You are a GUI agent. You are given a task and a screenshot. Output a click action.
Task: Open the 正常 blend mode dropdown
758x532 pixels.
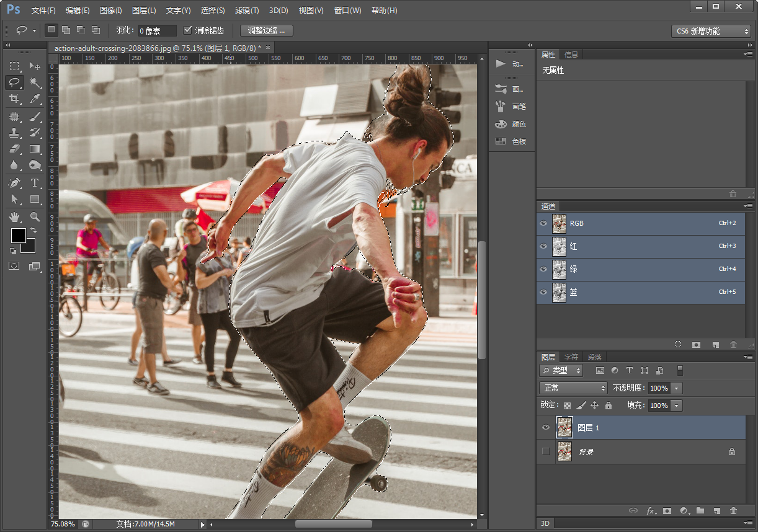coord(573,388)
